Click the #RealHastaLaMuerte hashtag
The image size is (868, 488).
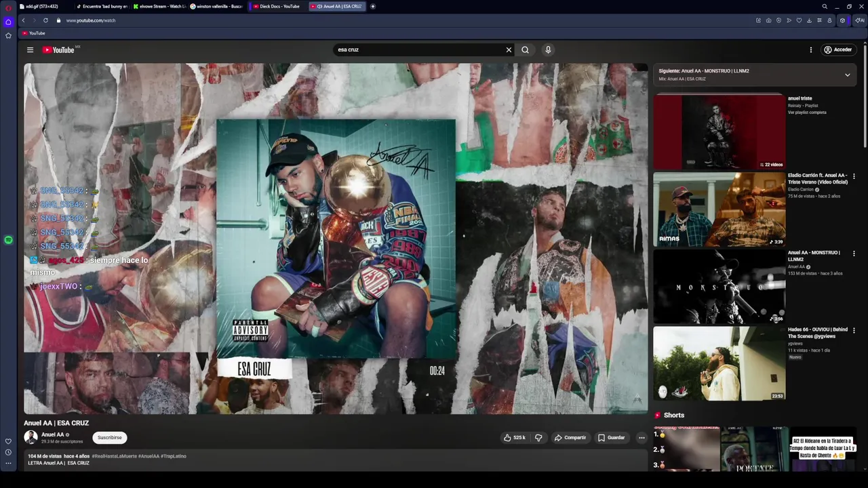pyautogui.click(x=114, y=456)
